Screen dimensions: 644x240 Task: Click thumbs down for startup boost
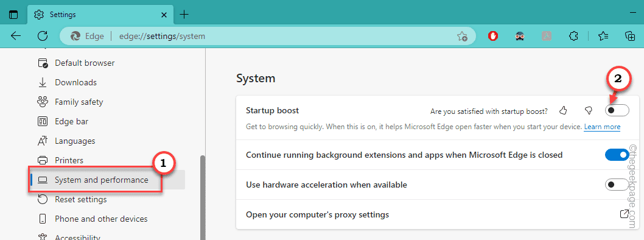coord(589,110)
